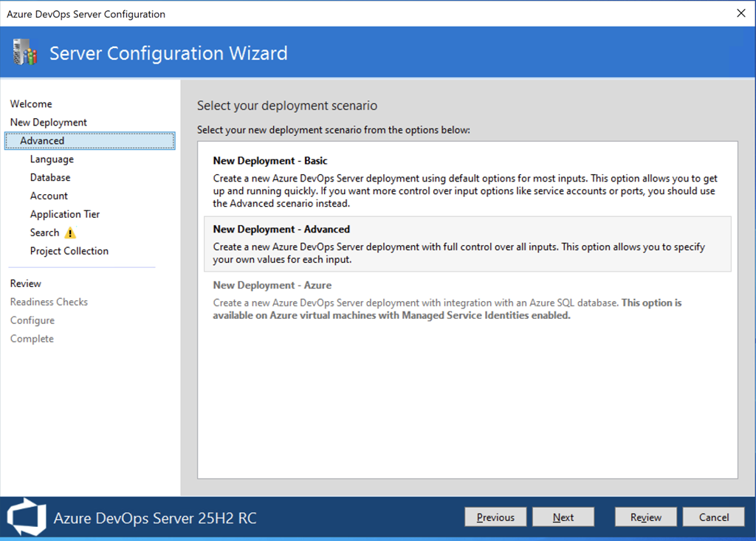Click the Previous button
This screenshot has height=541, width=756.
coord(495,517)
